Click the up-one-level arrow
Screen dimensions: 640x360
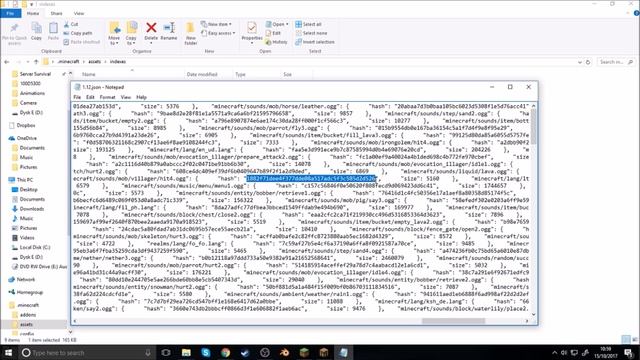pos(36,62)
